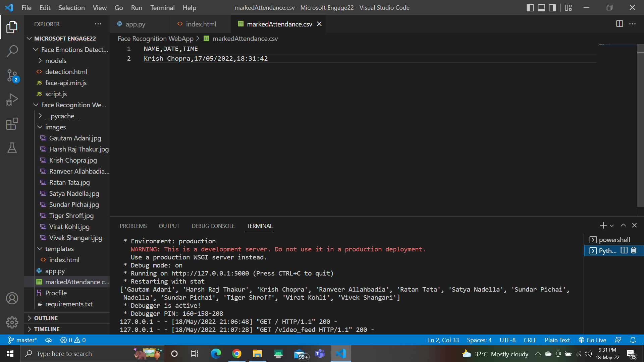The image size is (644, 362).
Task: Toggle the primary side bar layout
Action: 530,7
